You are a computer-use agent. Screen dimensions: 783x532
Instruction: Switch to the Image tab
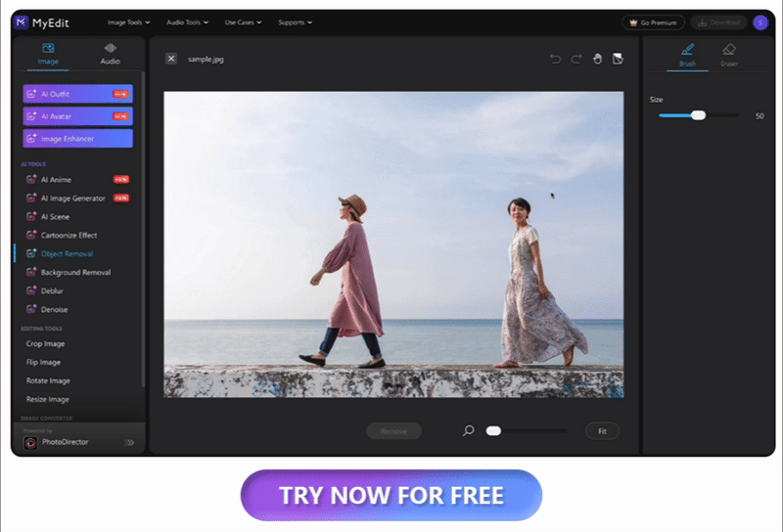[x=48, y=54]
